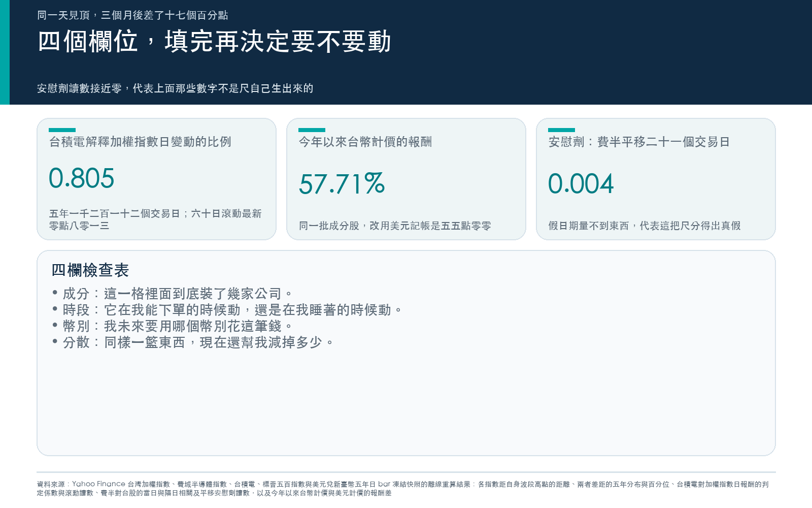Click the main title 四個欄位，填完再決定要不要動
Image resolution: width=812 pixels, height=508 pixels.
coord(214,41)
